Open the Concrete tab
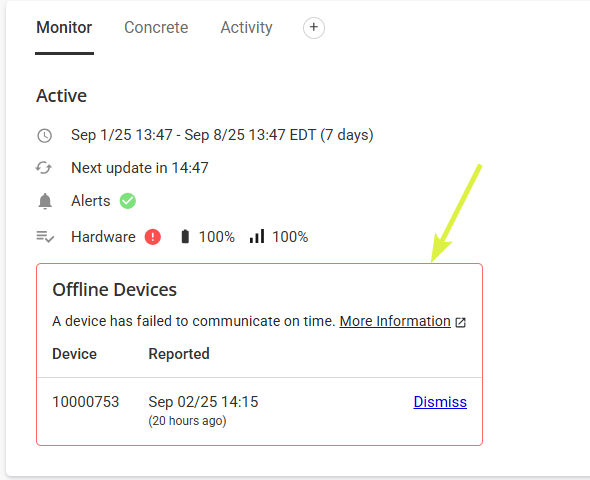Viewport: 590px width, 480px height. tap(156, 27)
